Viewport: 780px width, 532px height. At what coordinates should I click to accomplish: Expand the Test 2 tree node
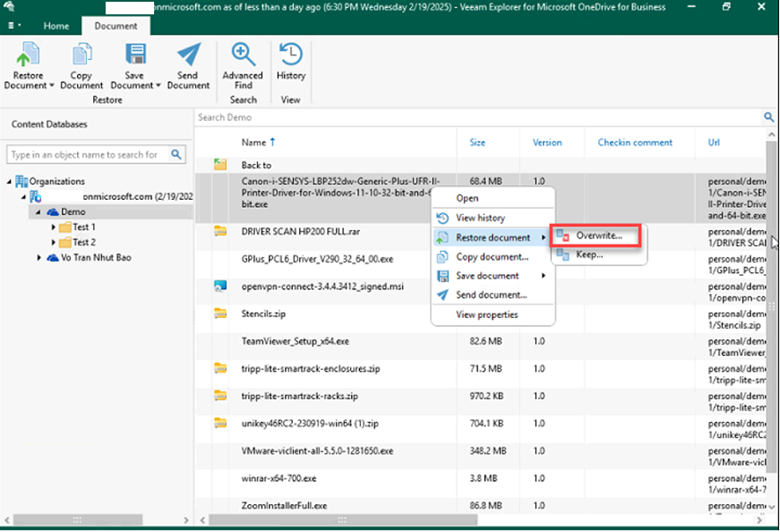coord(54,242)
